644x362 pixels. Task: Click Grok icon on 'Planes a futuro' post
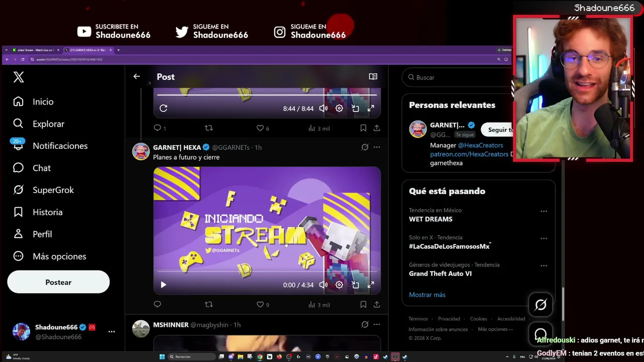click(x=365, y=147)
